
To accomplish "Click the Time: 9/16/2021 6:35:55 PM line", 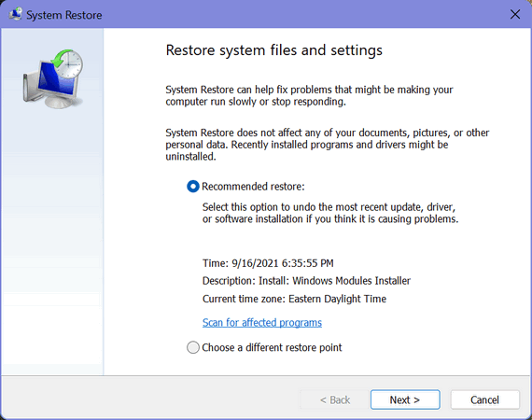I will click(x=268, y=263).
